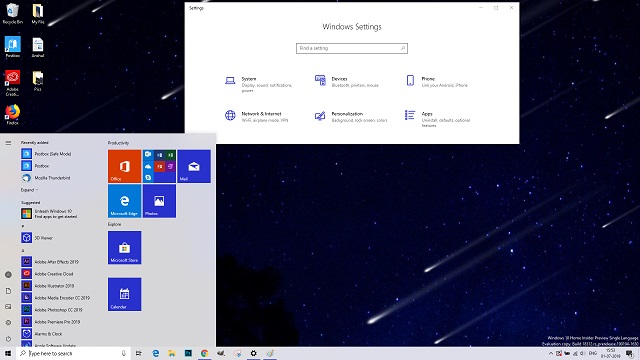Click the Windows Start button
The width and height of the screenshot is (640, 360).
(8, 353)
